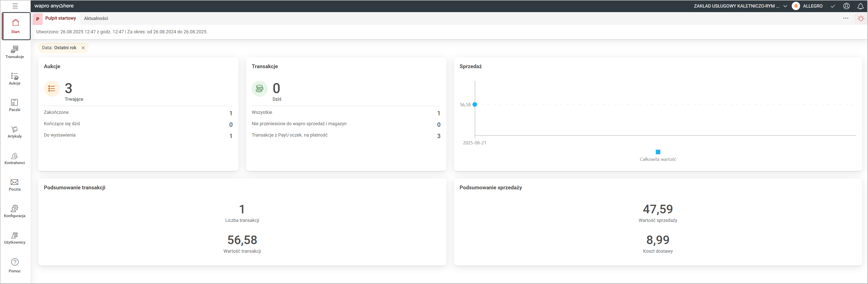Switch to the Aktualności tab
Image resolution: width=868 pixels, height=284 pixels.
[96, 18]
